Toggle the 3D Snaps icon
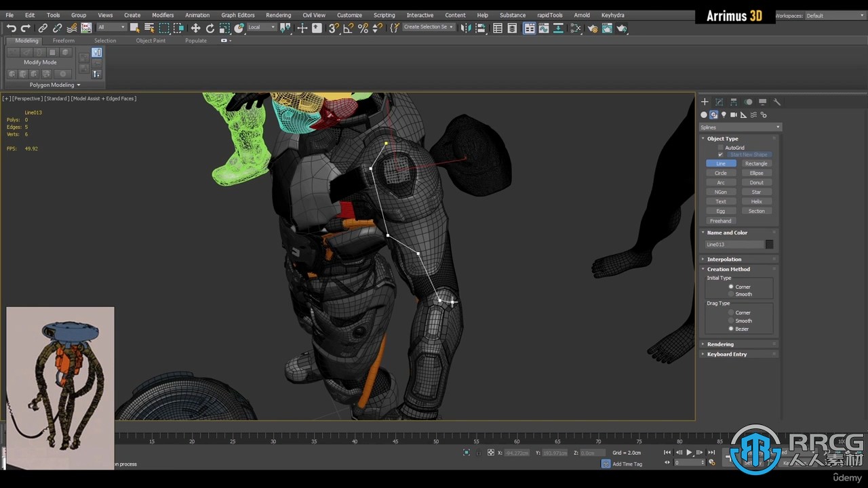The image size is (868, 488). click(x=334, y=28)
